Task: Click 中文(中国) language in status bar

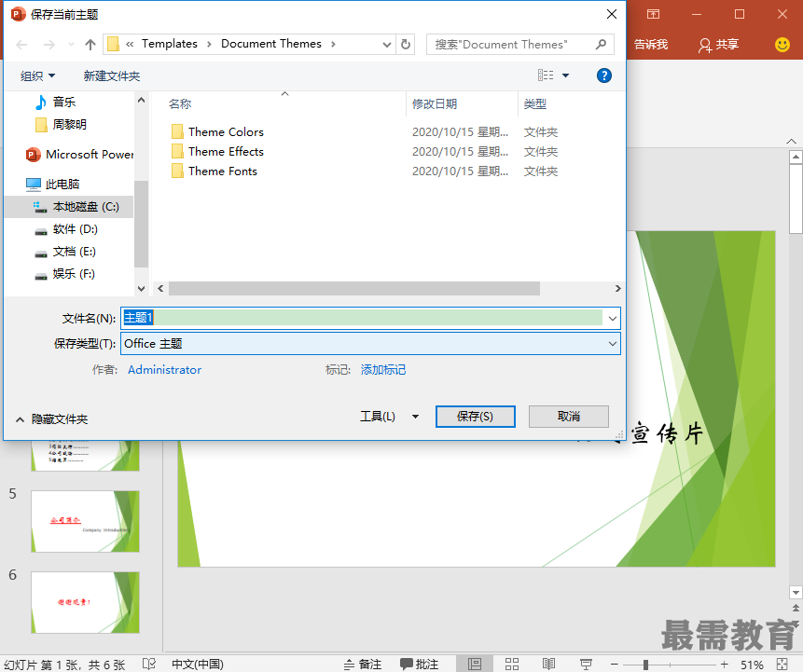Action: click(x=198, y=665)
